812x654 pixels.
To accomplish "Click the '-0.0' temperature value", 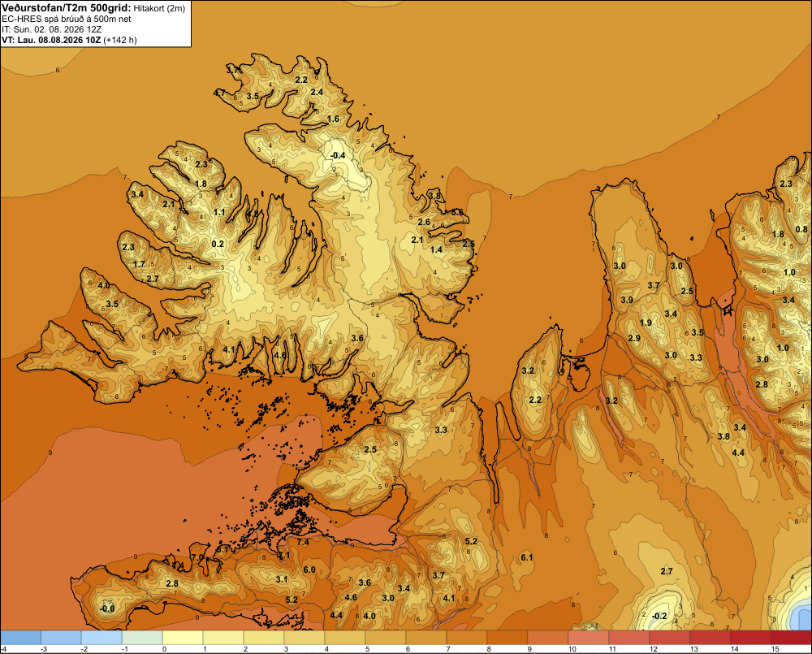I will point(107,609).
